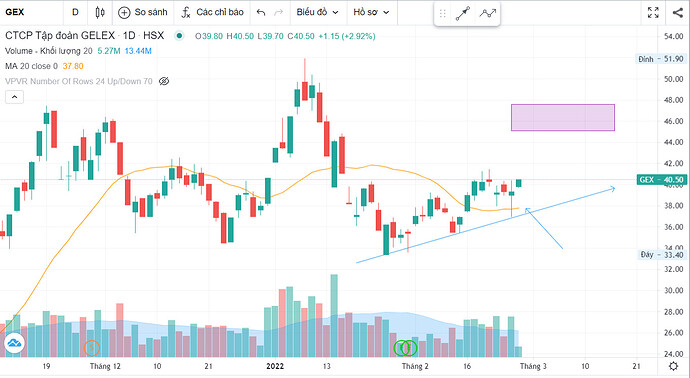Click the share icon at top right
This screenshot has height=378, width=690.
pos(678,12)
